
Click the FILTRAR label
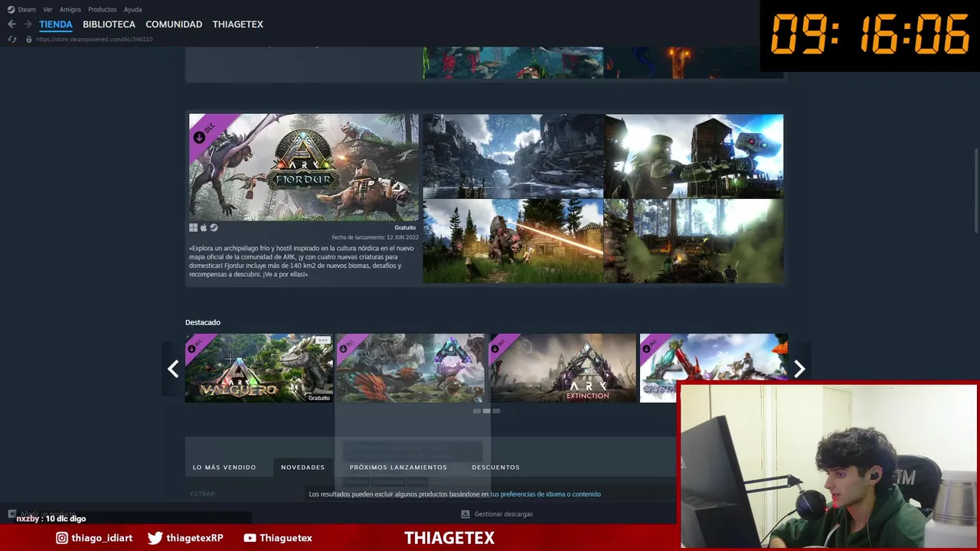tap(203, 494)
